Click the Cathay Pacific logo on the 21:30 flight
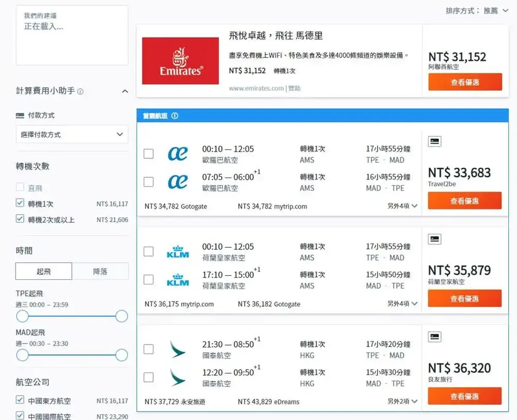The image size is (517, 420). (x=178, y=349)
